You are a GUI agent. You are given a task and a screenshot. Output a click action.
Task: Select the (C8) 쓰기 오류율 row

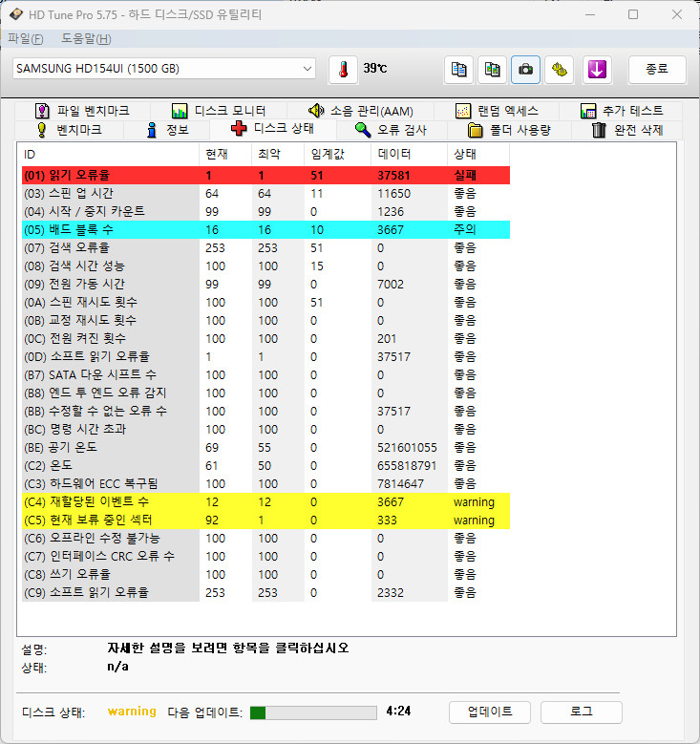pos(265,575)
